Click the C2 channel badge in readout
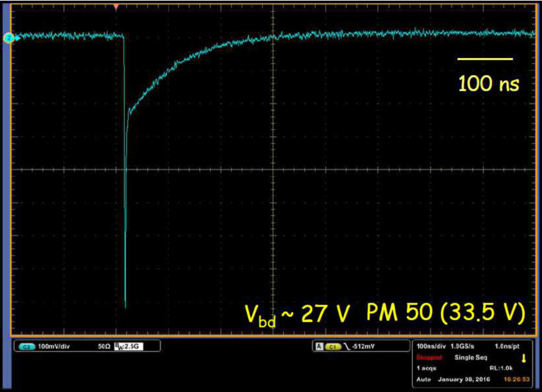 (27, 346)
